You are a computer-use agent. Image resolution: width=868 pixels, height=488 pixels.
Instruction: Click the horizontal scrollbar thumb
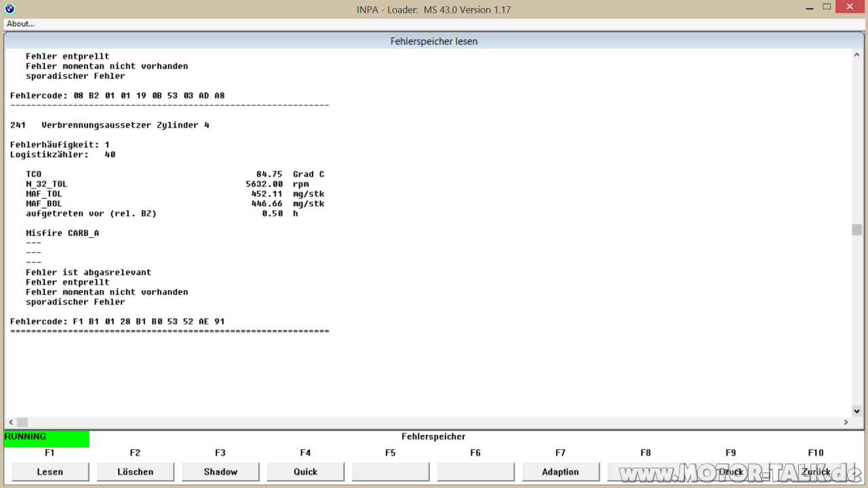pyautogui.click(x=22, y=422)
